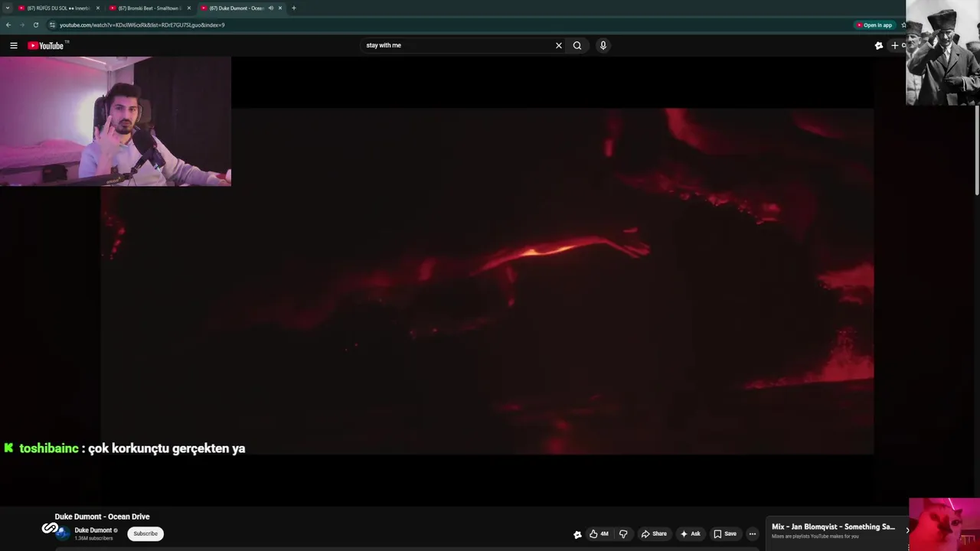
Task: Click the page vertical scrollbar
Action: 977,149
